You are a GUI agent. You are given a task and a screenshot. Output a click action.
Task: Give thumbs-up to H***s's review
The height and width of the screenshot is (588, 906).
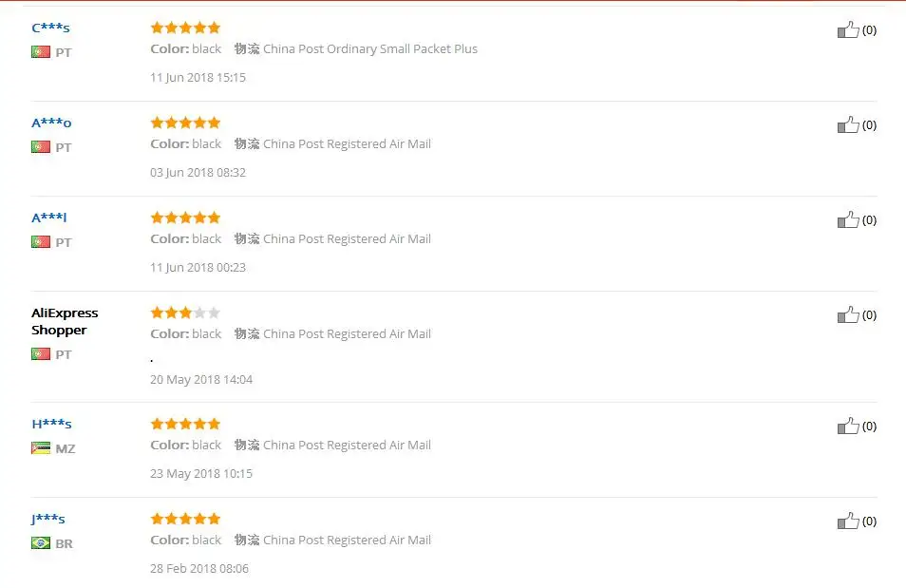(848, 427)
